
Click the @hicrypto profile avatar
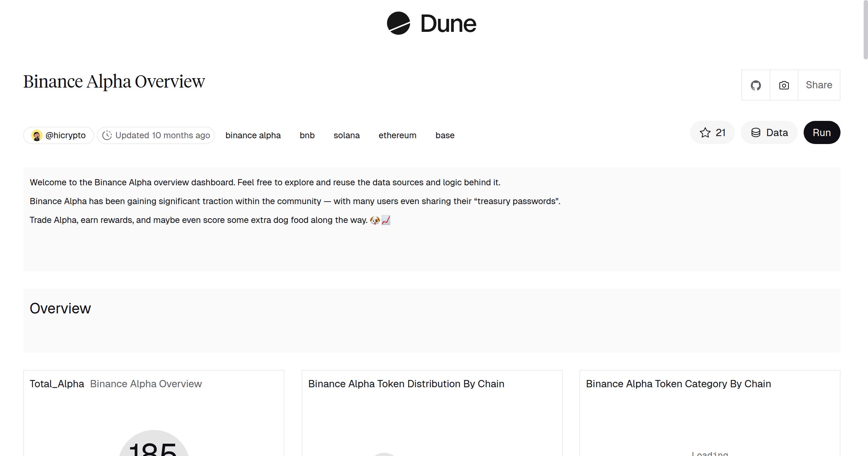pyautogui.click(x=37, y=135)
